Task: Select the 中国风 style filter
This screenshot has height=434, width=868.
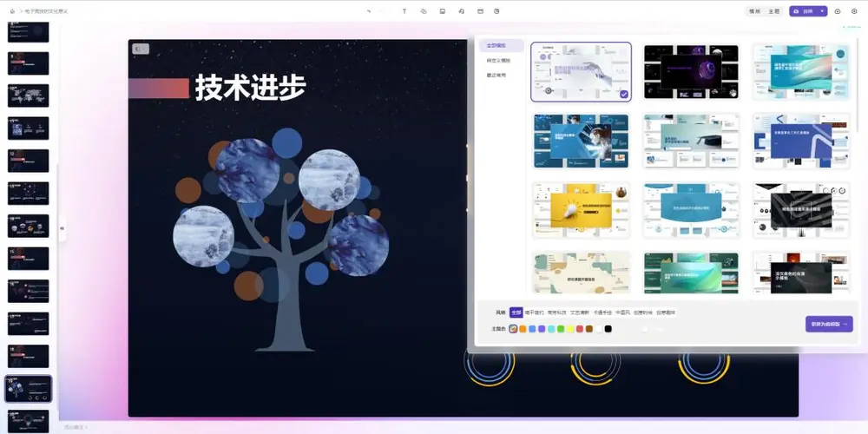Action: click(x=622, y=312)
